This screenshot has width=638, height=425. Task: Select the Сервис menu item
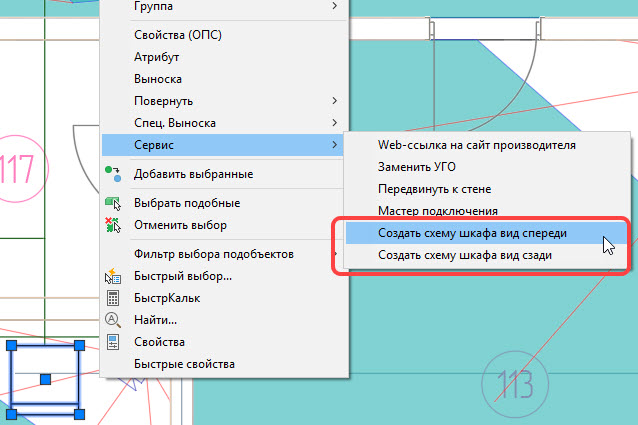pyautogui.click(x=223, y=145)
